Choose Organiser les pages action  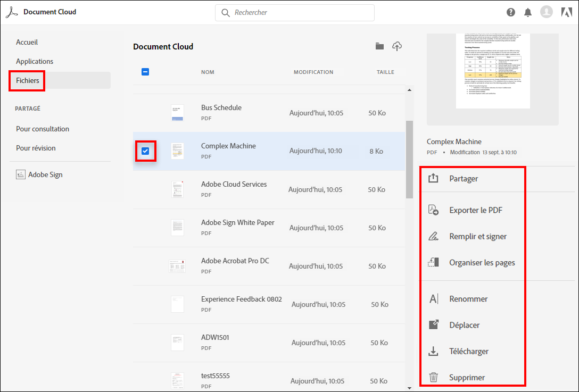[x=482, y=262]
